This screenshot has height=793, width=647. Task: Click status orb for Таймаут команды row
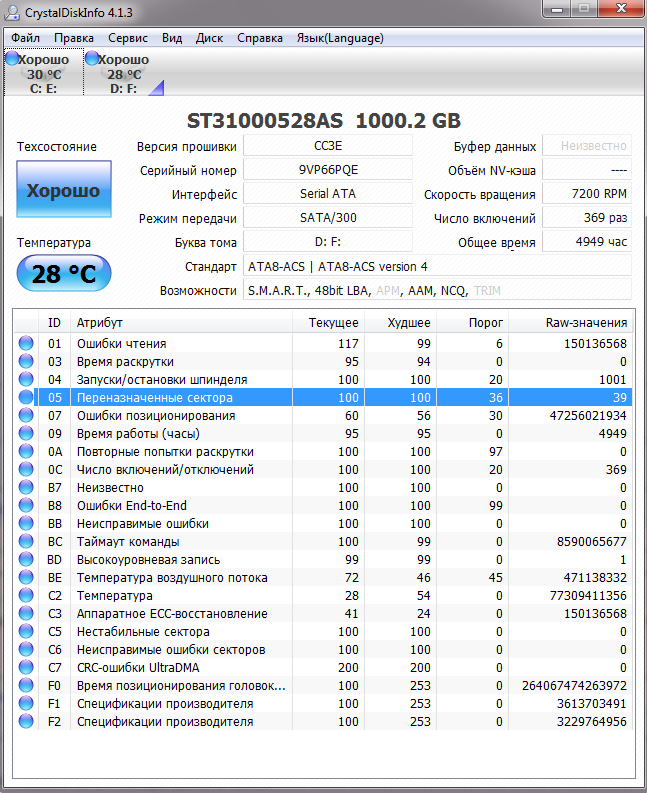click(x=26, y=542)
